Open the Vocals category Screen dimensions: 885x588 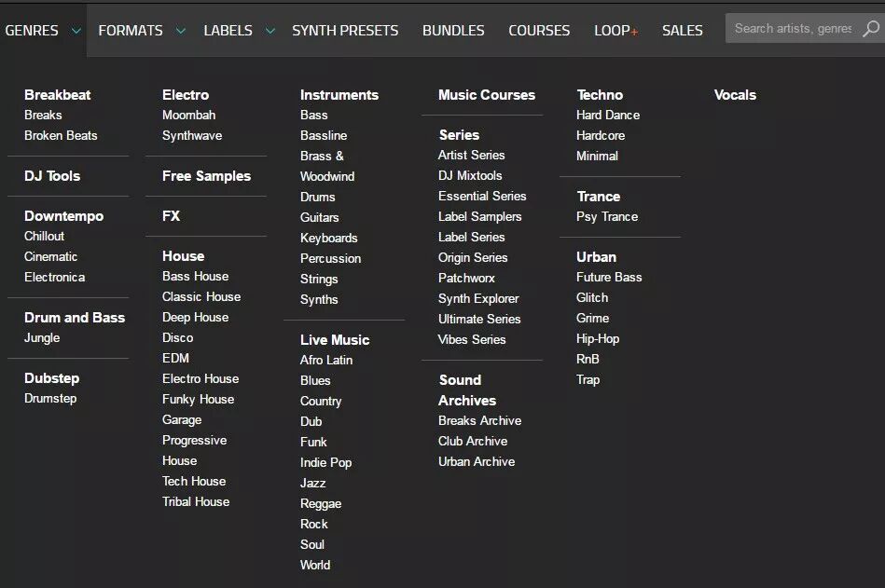pyautogui.click(x=735, y=95)
